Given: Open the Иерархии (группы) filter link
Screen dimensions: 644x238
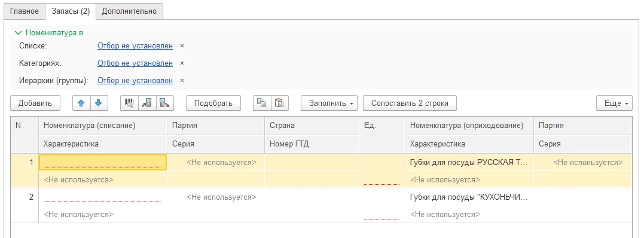Looking at the screenshot, I should point(135,81).
